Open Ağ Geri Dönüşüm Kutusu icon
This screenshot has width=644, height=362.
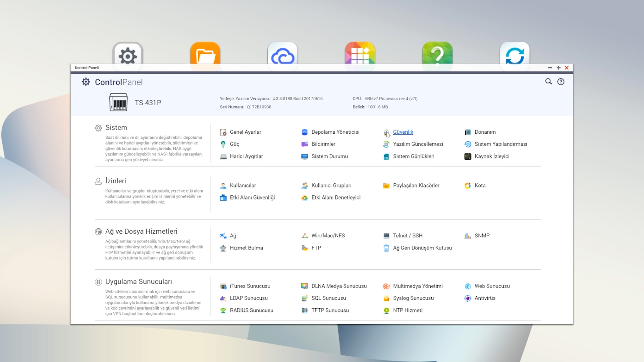386,248
